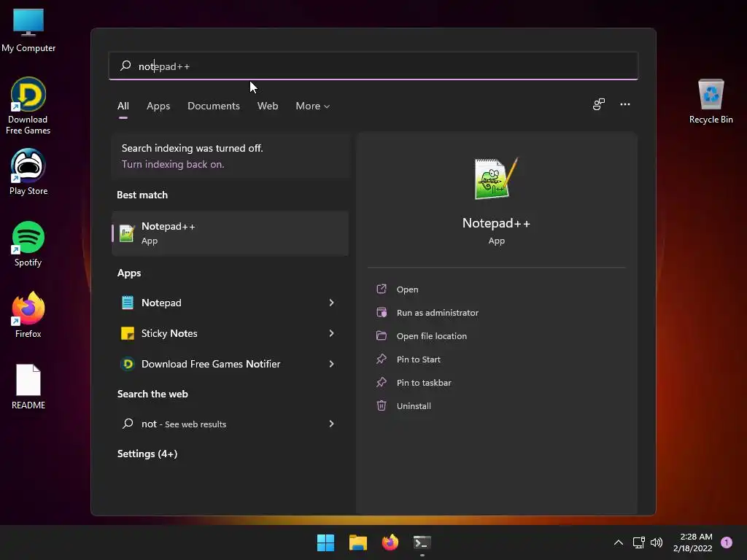Open the three-dot more options menu
Screen dimensions: 747x560
pyautogui.click(x=625, y=104)
